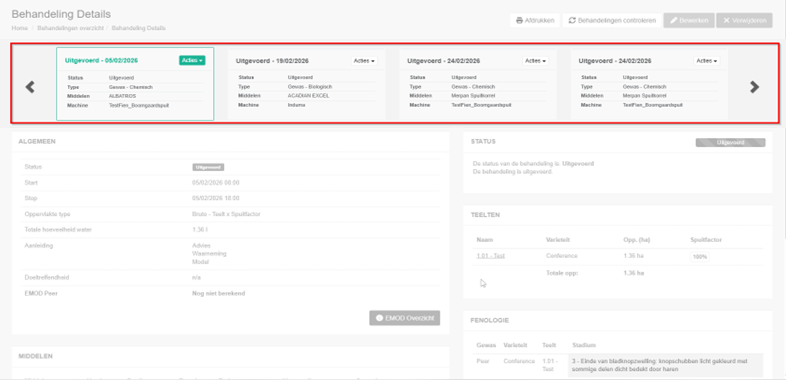Open the 1.01 - Test crop link
The height and width of the screenshot is (380, 786).
pos(490,256)
